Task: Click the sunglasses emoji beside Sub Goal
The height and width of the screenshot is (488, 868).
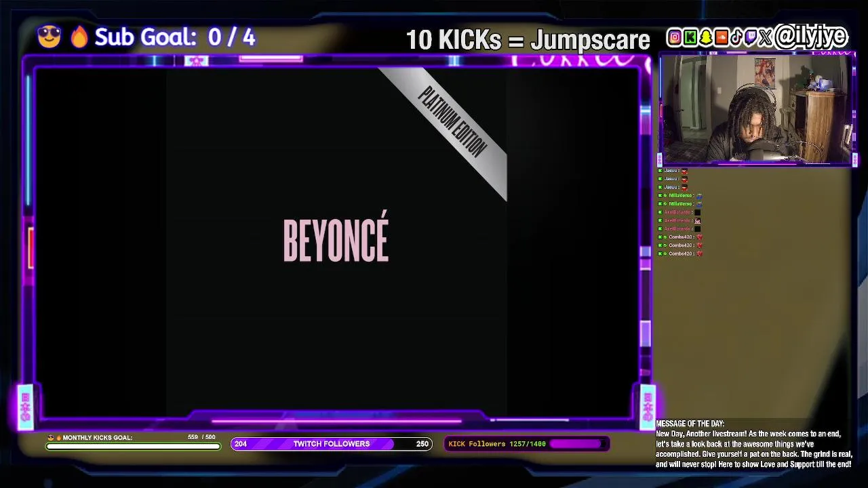Action: pyautogui.click(x=50, y=36)
